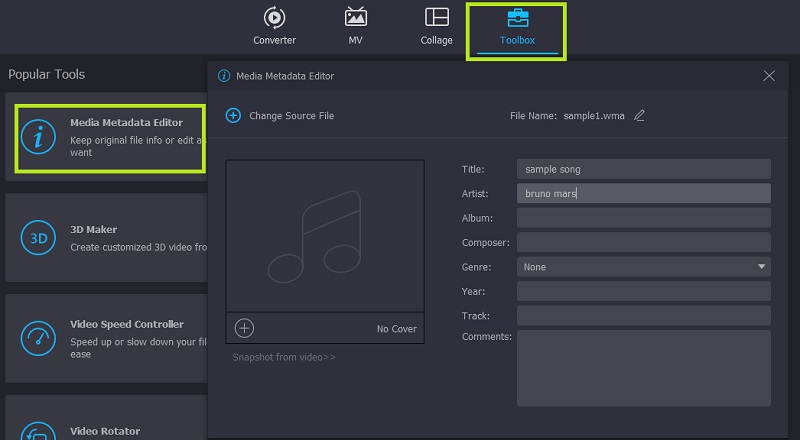Viewport: 800px width, 440px height.
Task: Click the plus icon beside Change Source File
Action: [x=233, y=116]
